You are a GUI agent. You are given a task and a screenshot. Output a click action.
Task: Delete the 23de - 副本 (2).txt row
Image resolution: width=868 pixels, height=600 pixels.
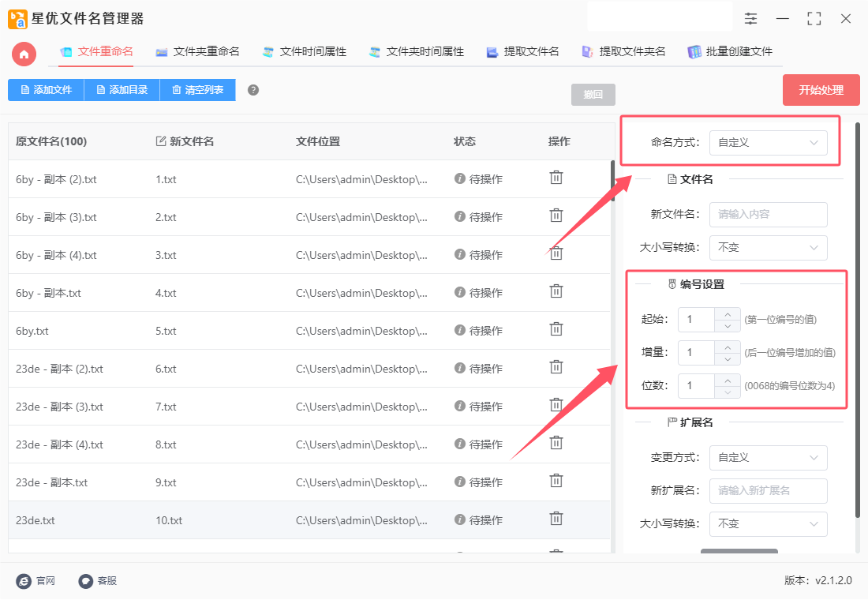click(x=556, y=367)
